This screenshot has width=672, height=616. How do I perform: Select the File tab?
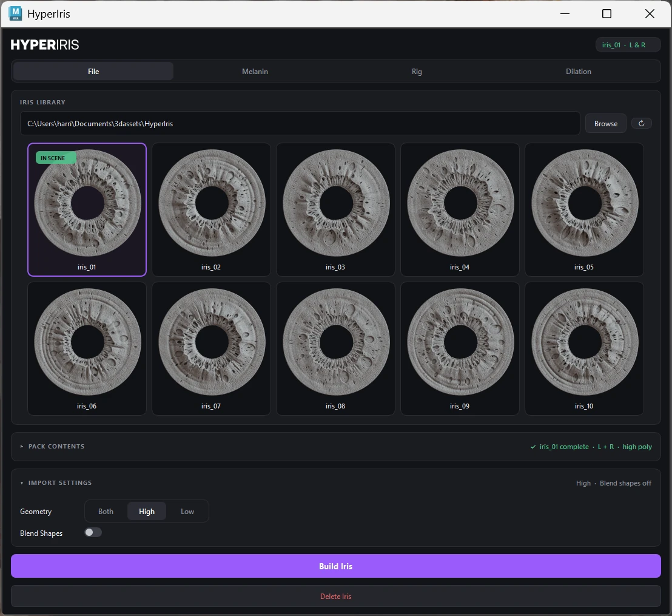point(93,71)
